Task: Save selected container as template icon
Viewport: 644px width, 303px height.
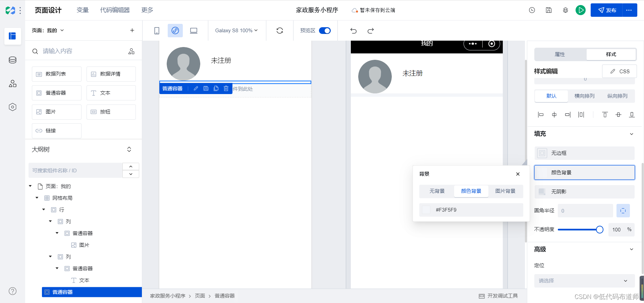Action: [x=206, y=88]
